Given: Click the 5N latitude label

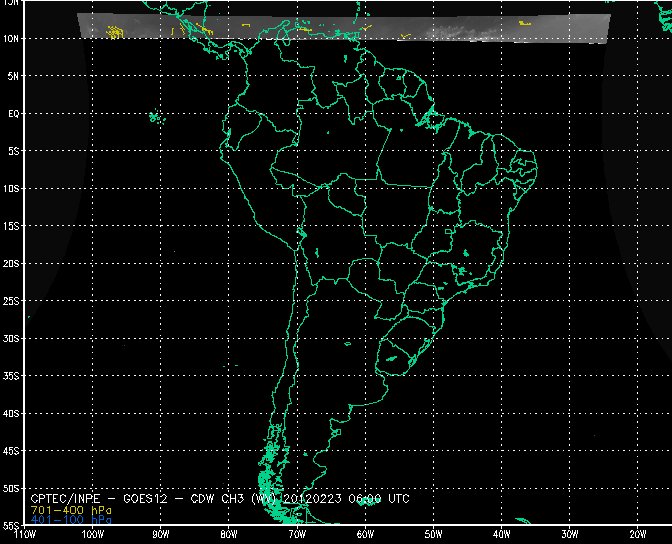Looking at the screenshot, I should [13, 76].
